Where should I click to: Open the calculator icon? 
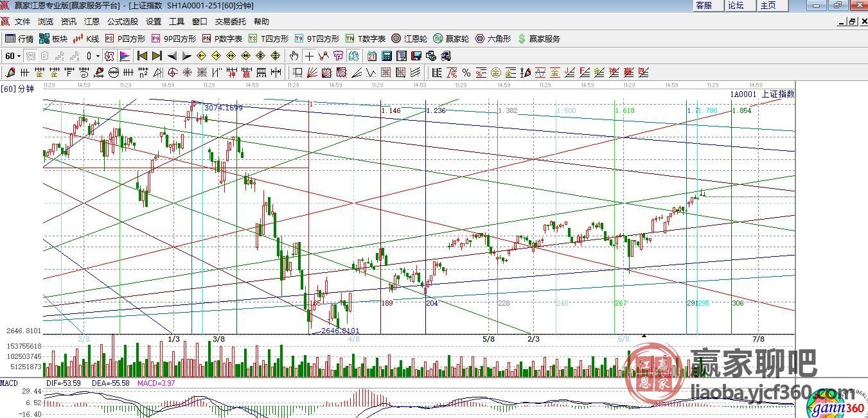387,56
